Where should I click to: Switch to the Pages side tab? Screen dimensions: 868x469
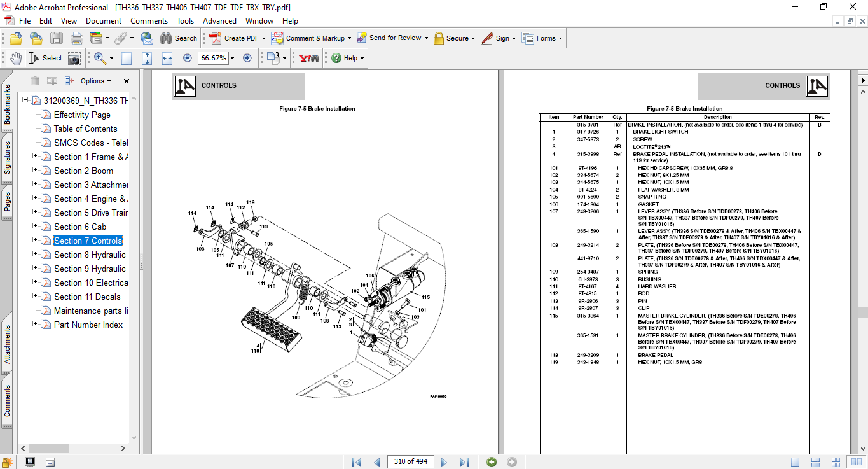(7, 201)
